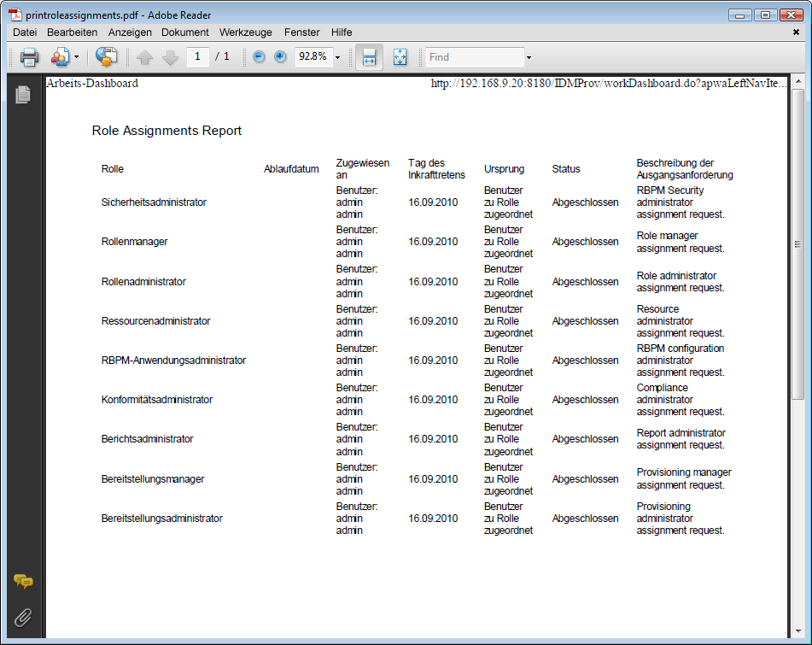
Task: Go to the previous page using up arrow
Action: [144, 57]
